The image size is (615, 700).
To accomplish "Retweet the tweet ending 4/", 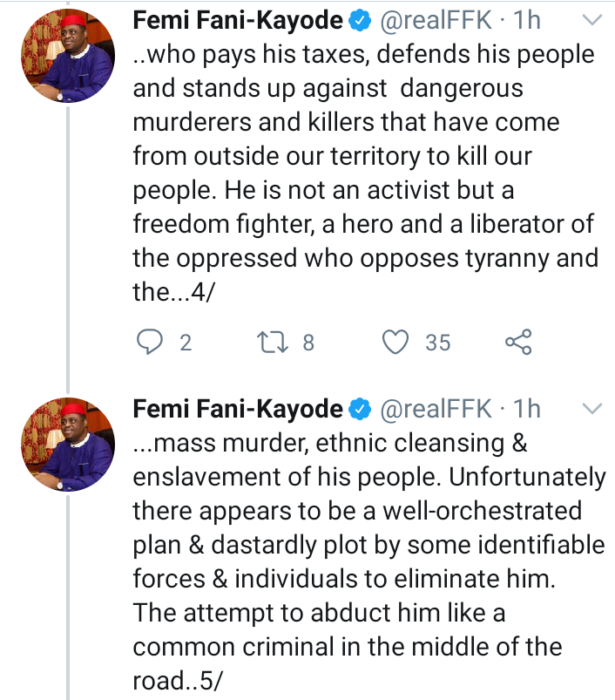I will (x=273, y=342).
